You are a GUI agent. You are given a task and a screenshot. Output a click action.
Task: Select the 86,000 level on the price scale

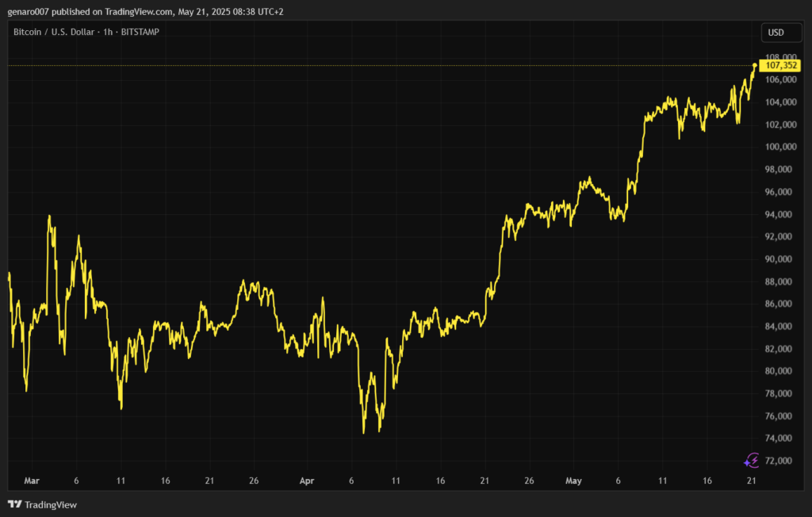(779, 304)
